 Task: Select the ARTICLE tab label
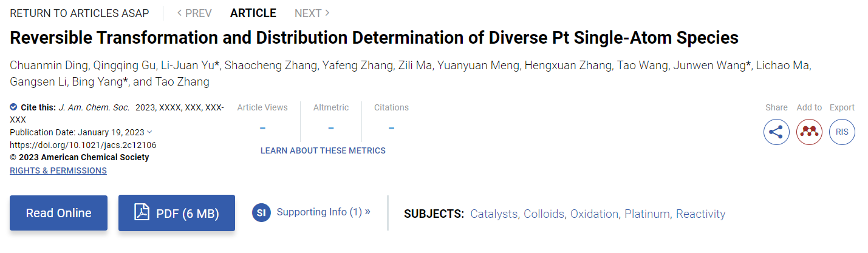(x=253, y=13)
